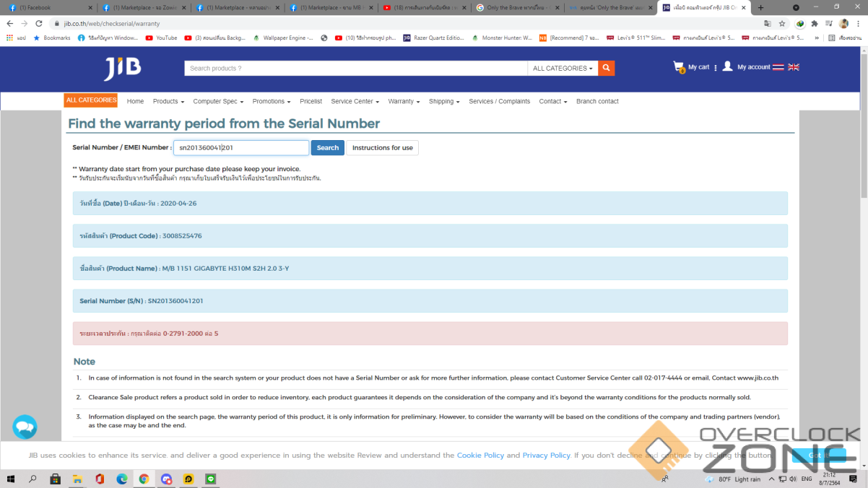Open the Computer Spec dropdown
The height and width of the screenshot is (488, 868).
218,102
